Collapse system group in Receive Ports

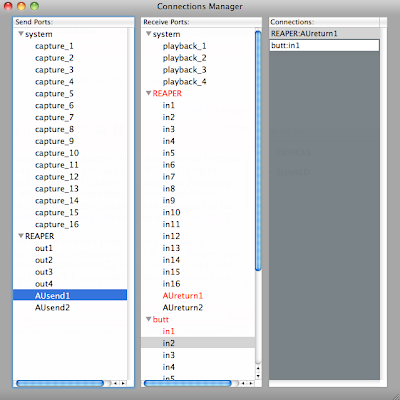point(149,34)
